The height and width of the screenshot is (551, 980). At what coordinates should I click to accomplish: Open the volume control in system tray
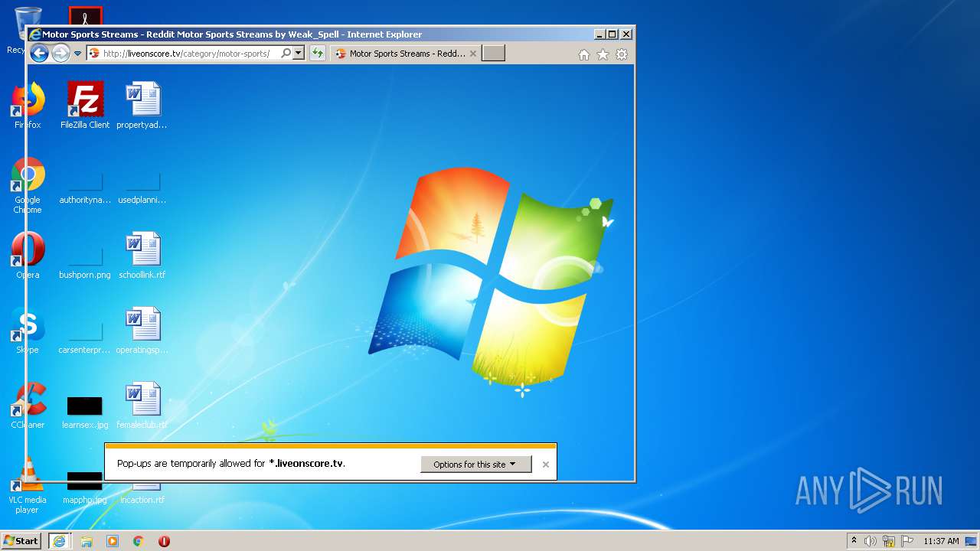point(871,541)
